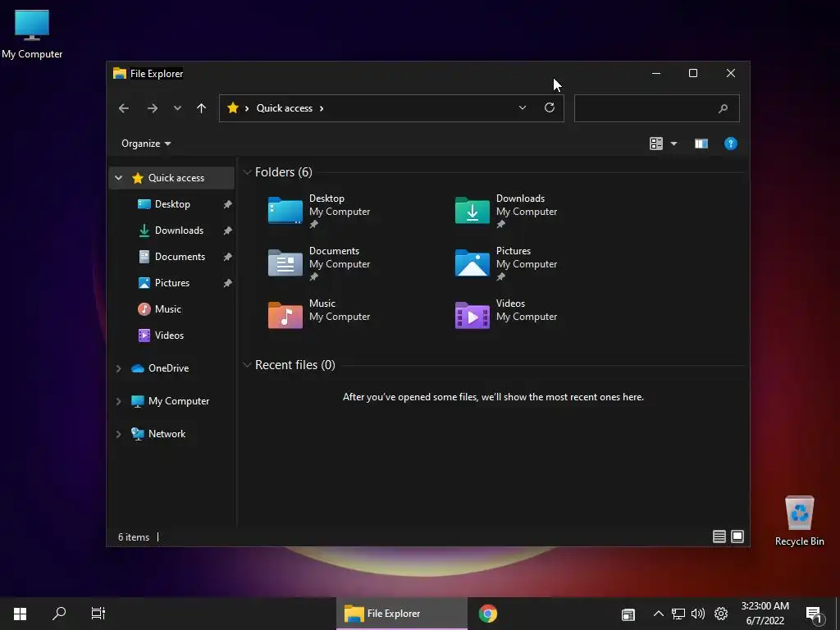Open the blue Help button
840x630 pixels.
coord(731,144)
